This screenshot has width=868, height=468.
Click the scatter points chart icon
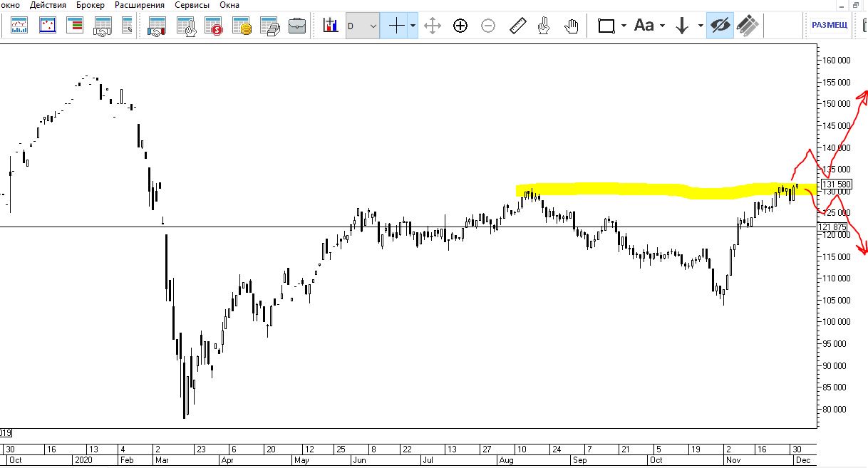[47, 26]
